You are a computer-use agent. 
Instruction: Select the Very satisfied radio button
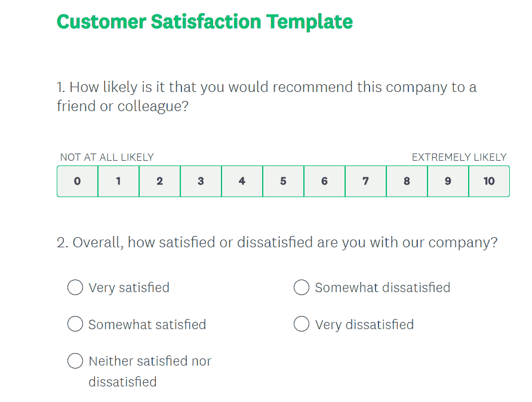pyautogui.click(x=75, y=287)
